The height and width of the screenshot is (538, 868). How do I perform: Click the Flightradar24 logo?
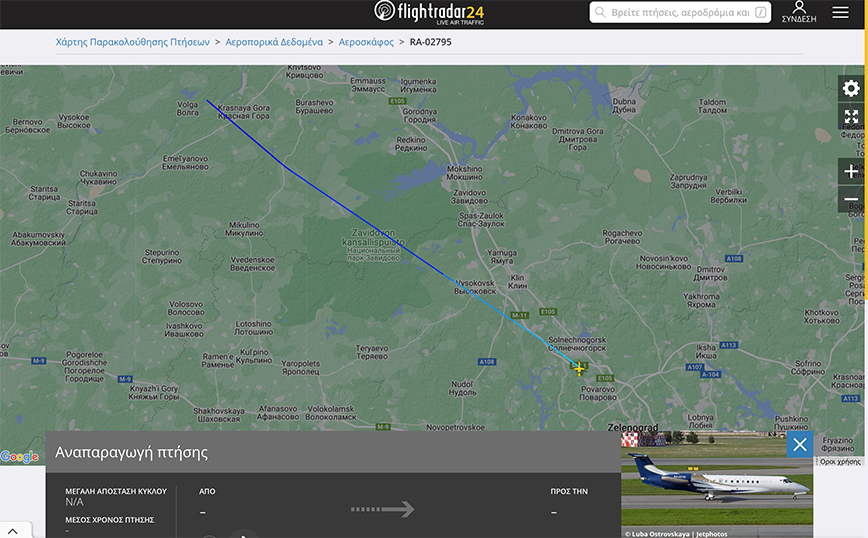(429, 12)
